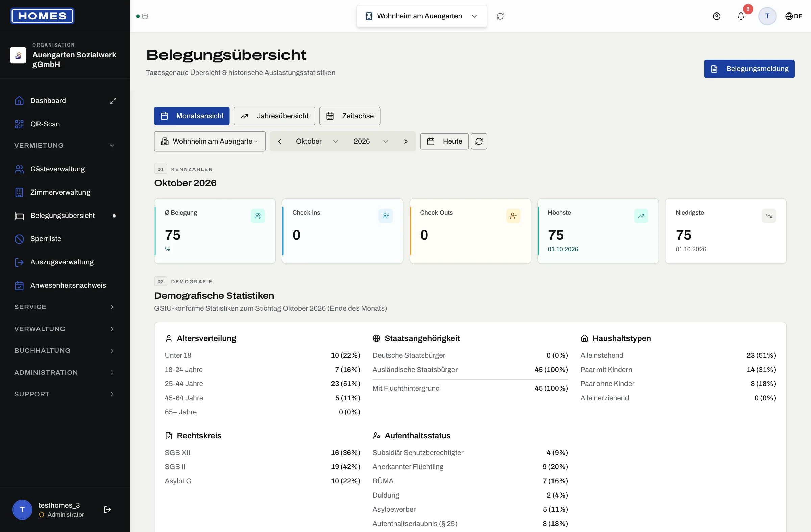Screen dimensions: 811x532
Task: Select the Monatsansicht tab
Action: pos(192,116)
